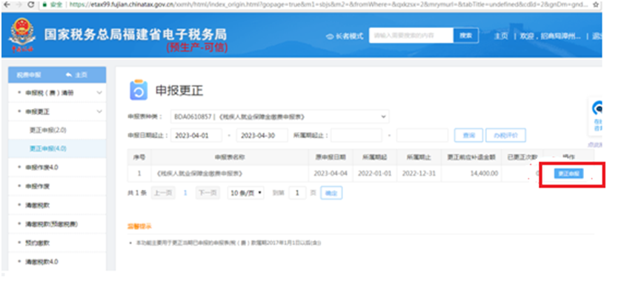Click the 所属期止 column header
Viewport: 644px width, 293px height.
pos(419,157)
